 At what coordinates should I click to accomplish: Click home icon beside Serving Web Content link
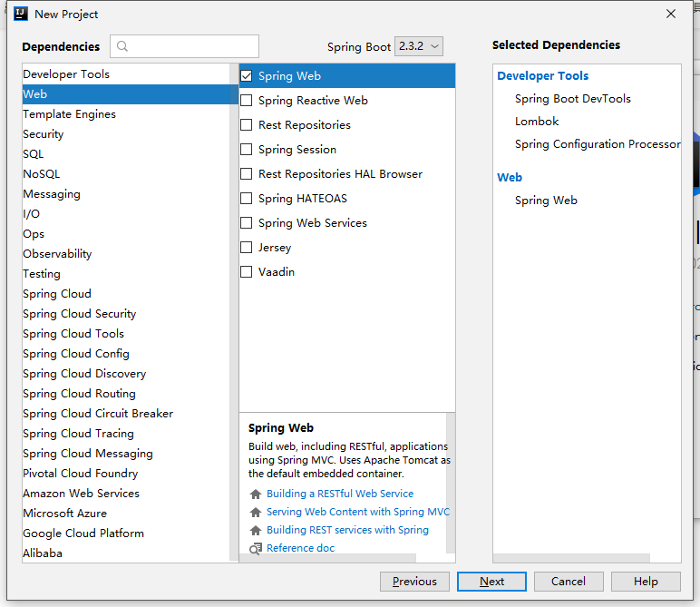[256, 513]
